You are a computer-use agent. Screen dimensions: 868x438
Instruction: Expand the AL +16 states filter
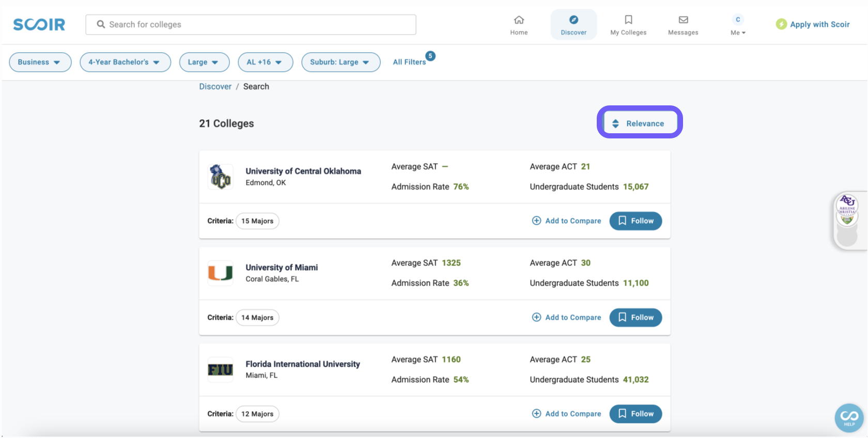click(265, 62)
